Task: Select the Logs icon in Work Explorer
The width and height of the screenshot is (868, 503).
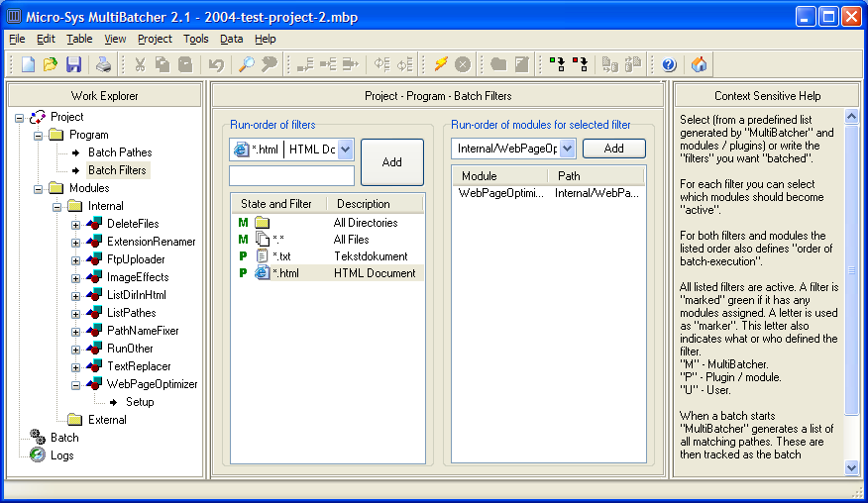Action: pos(38,454)
